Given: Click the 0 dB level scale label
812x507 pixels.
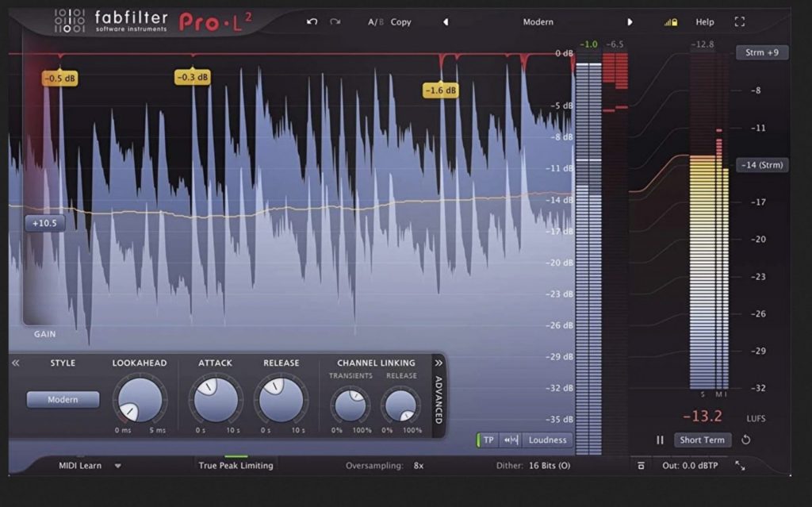Looking at the screenshot, I should [x=564, y=53].
